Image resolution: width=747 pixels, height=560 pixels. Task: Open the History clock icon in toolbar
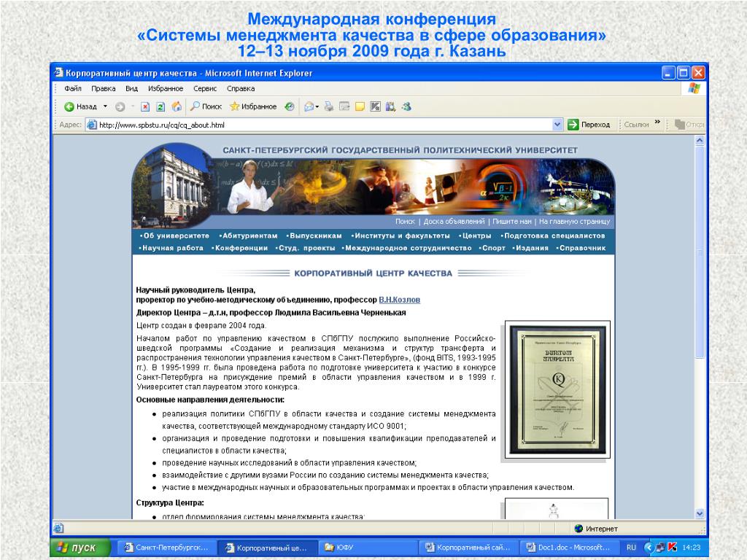[x=290, y=106]
